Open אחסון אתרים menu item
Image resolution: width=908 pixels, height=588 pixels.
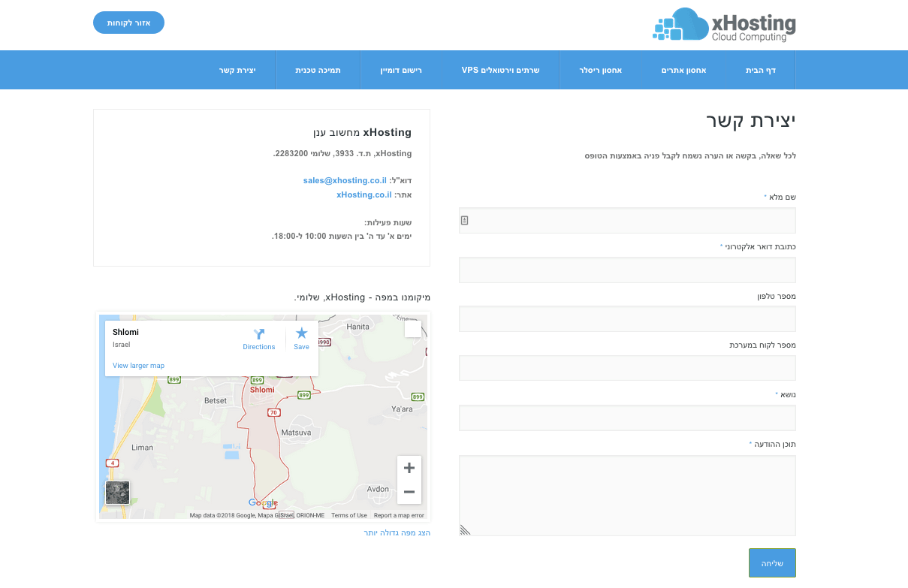(x=683, y=70)
